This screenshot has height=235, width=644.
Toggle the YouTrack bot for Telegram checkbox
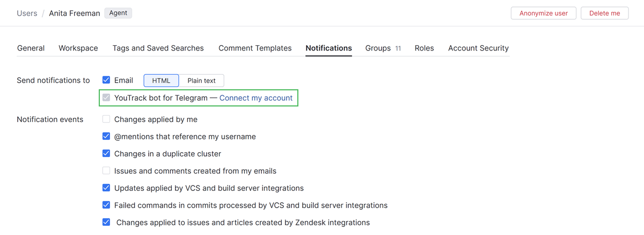[x=106, y=98]
